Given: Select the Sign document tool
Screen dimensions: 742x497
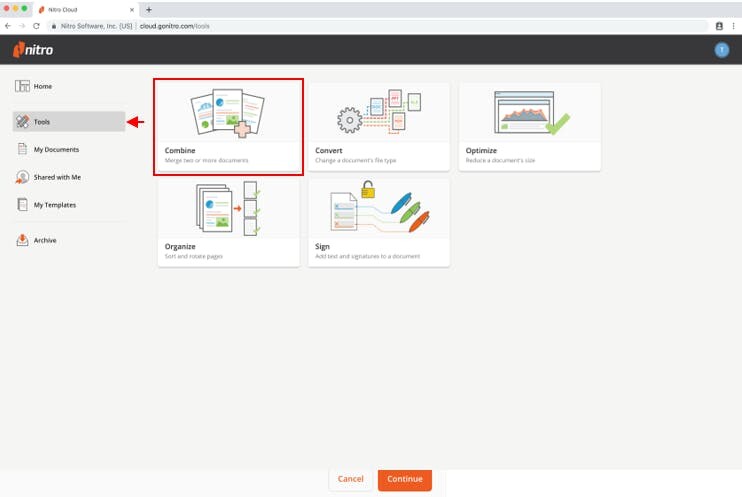Looking at the screenshot, I should click(379, 223).
